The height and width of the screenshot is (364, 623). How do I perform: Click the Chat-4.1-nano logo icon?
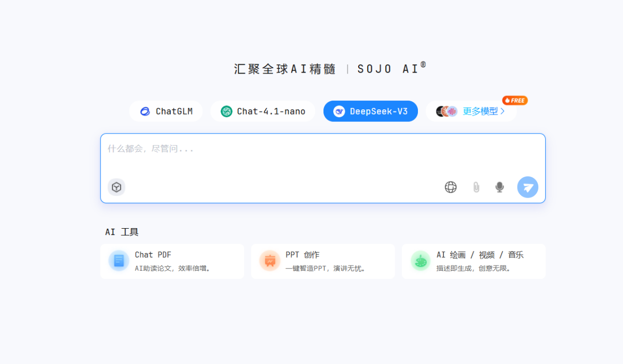click(226, 111)
